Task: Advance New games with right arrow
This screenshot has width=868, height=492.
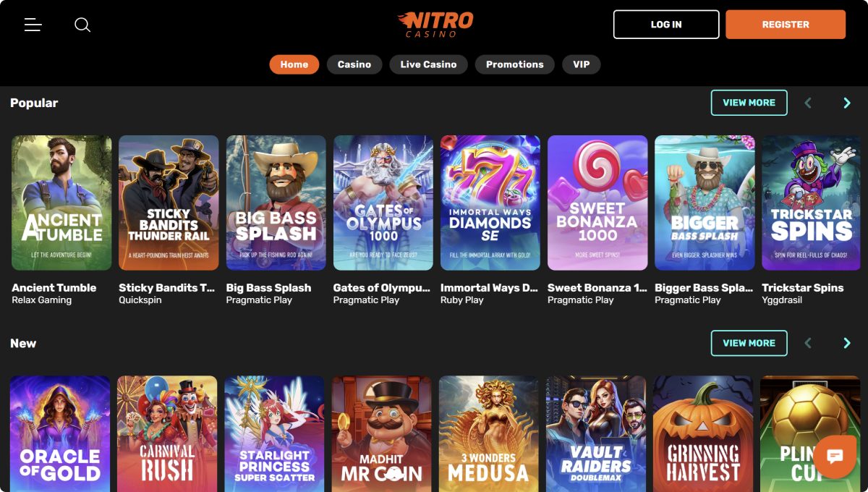Action: [x=847, y=343]
